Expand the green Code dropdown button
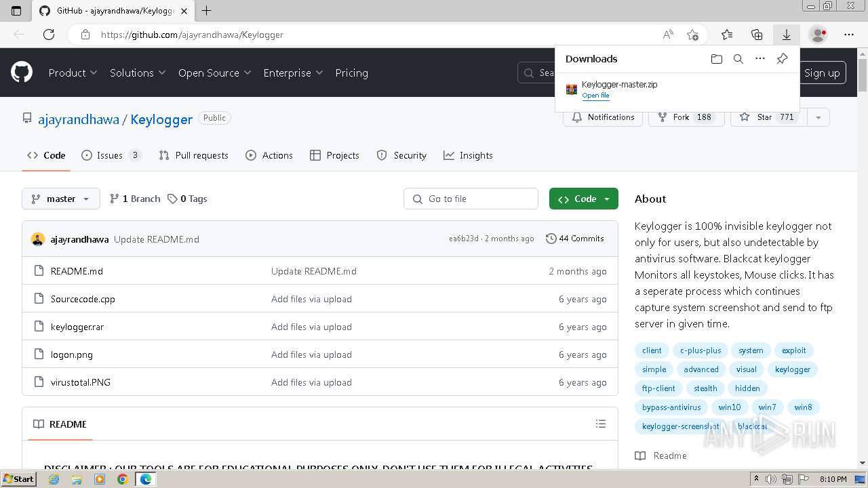 (x=584, y=199)
